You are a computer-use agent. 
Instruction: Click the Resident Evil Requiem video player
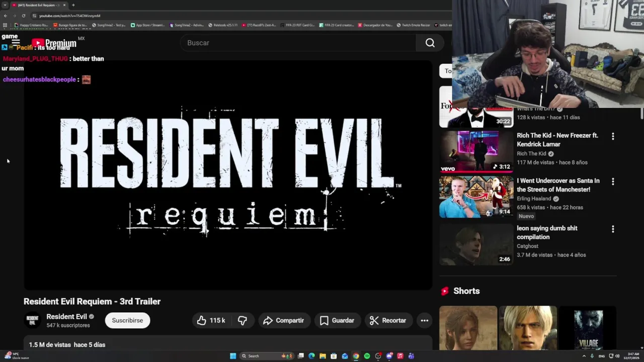[x=228, y=175]
